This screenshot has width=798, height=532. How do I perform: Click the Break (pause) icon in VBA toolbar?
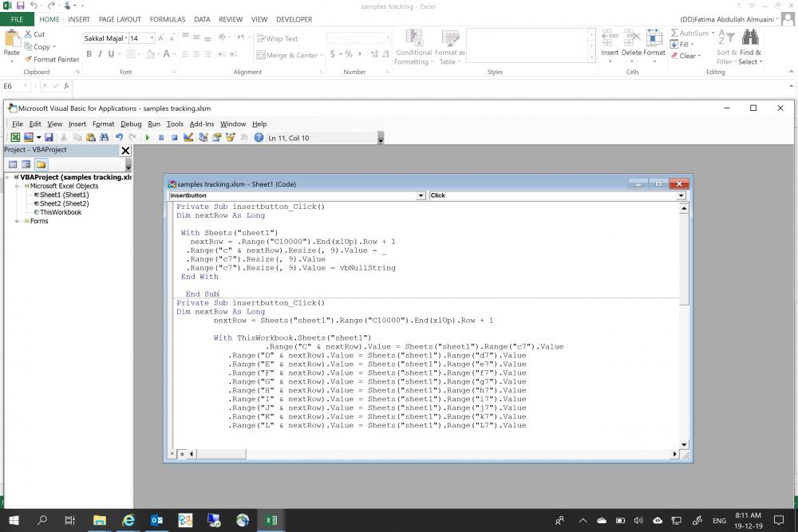(161, 138)
